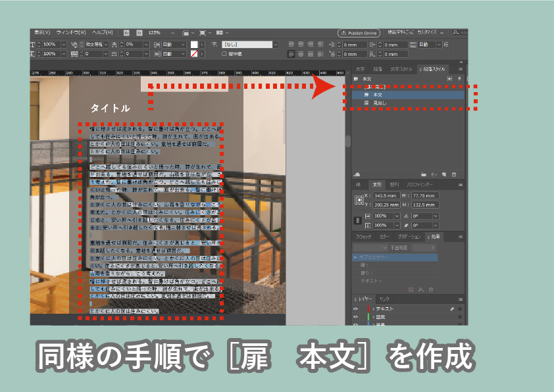Open the rotation angle 0° dropdown
The image size is (554, 392).
pos(436,216)
